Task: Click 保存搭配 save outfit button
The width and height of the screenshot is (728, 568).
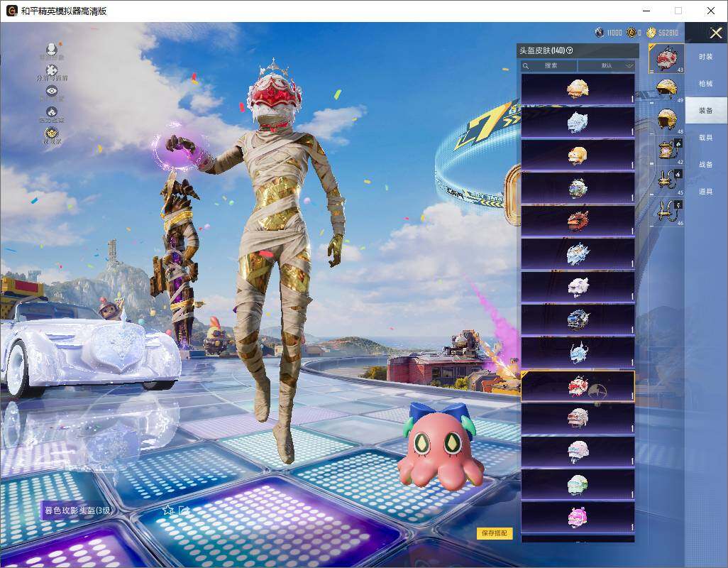Action: point(495,533)
